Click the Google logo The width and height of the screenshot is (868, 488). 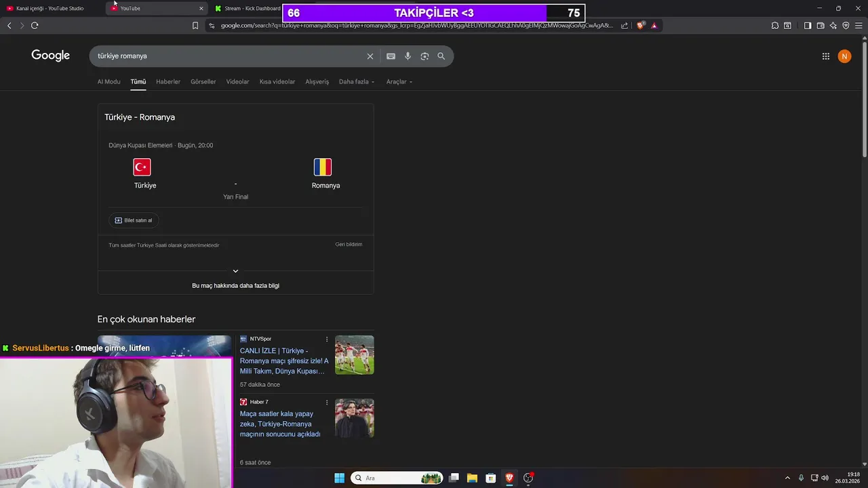tap(51, 56)
